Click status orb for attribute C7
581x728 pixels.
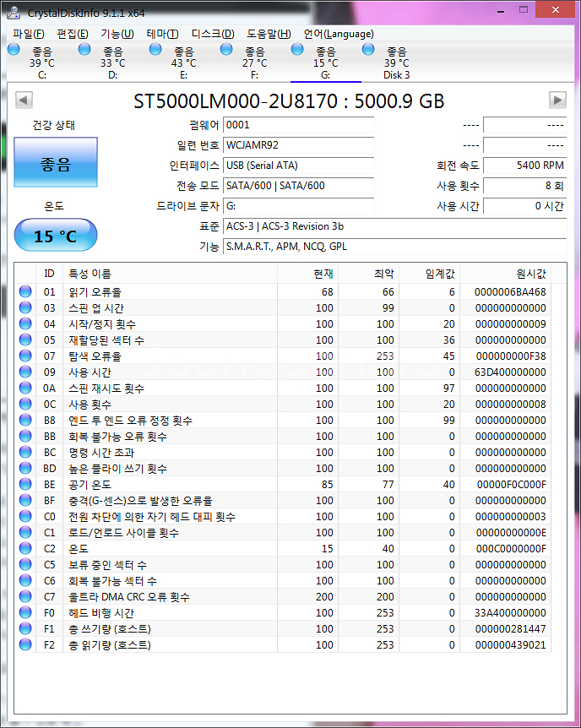tap(25, 596)
